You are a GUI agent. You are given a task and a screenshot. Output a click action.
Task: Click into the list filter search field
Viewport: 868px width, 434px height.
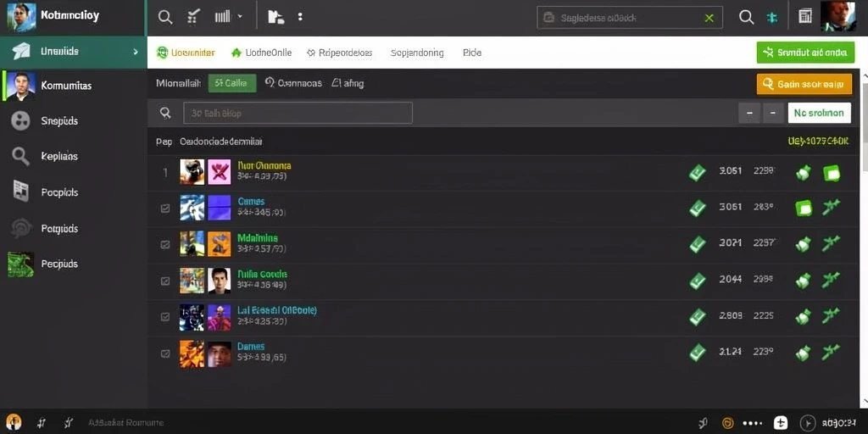(x=298, y=113)
